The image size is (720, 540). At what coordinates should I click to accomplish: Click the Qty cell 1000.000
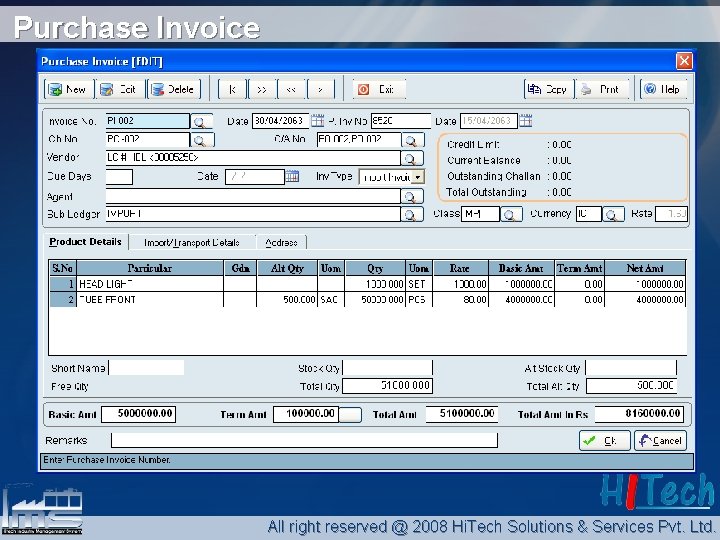[x=375, y=284]
